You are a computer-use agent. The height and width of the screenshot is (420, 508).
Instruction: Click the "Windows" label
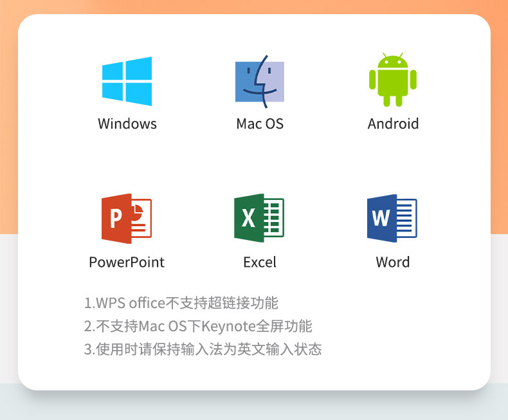tap(127, 123)
